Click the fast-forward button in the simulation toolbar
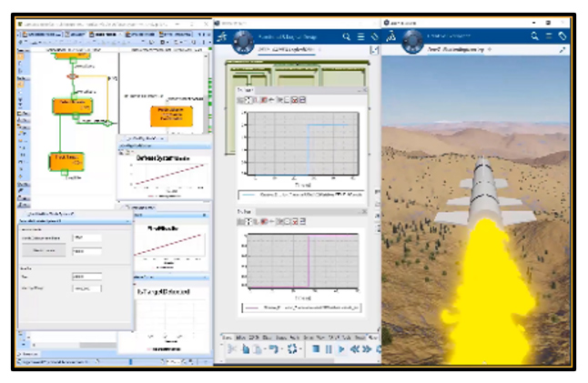 368,348
